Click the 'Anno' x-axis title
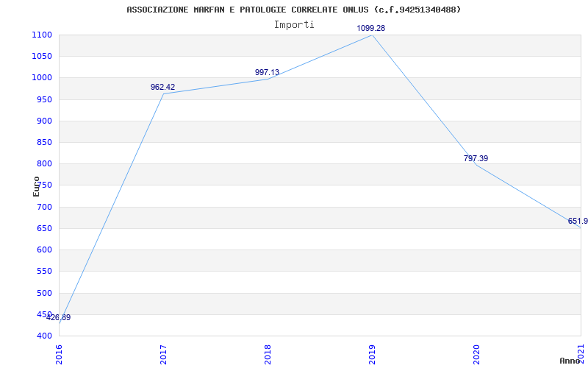This screenshot has width=588, height=368. [570, 361]
